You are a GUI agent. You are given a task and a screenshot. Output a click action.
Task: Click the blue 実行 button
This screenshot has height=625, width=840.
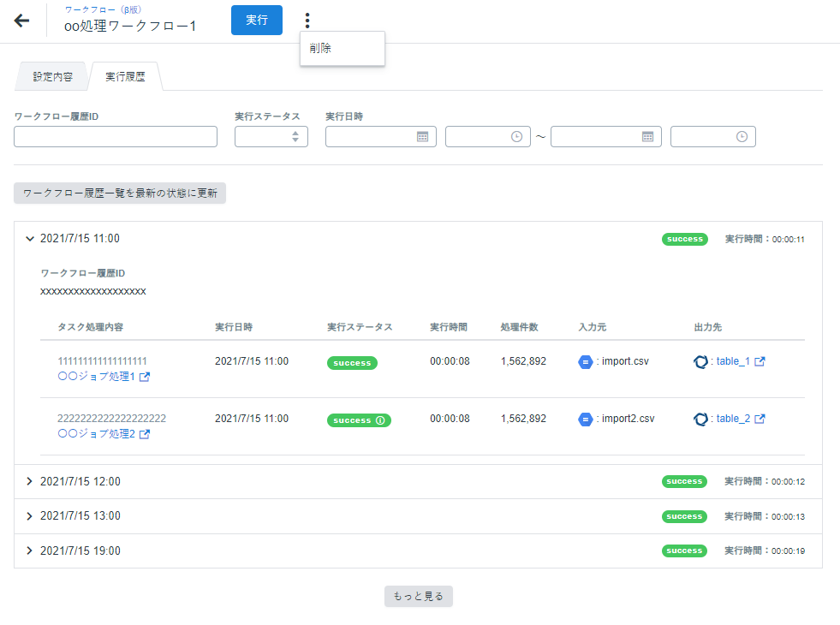pos(257,20)
